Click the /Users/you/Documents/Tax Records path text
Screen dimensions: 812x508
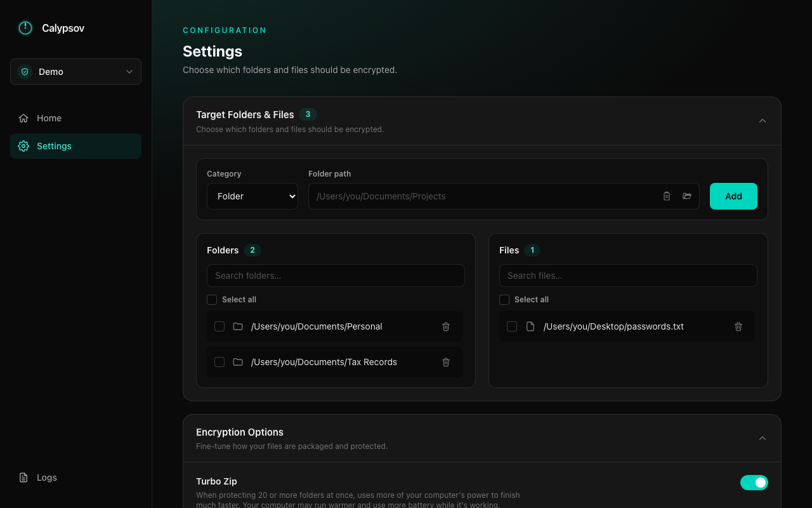tap(324, 362)
